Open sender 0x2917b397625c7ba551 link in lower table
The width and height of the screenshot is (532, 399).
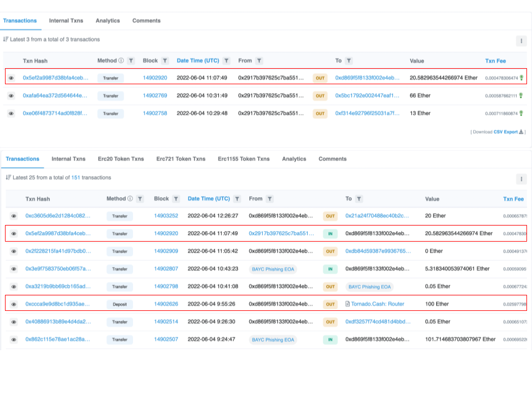(282, 233)
